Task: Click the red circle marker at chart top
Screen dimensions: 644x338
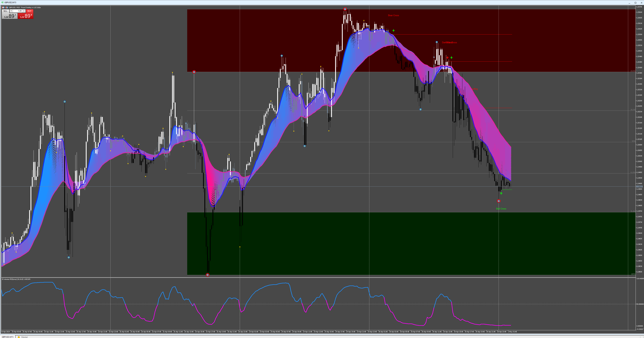Action: [x=345, y=9]
